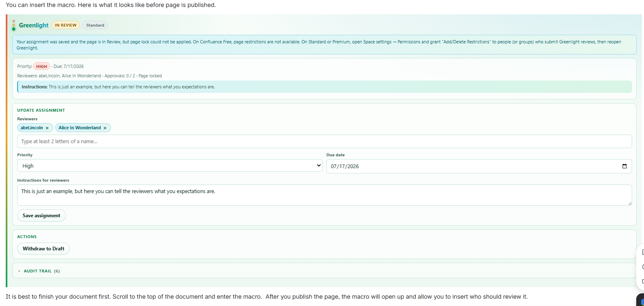Click the 'Page locked' status text
The width and height of the screenshot is (644, 306).
[x=150, y=76]
